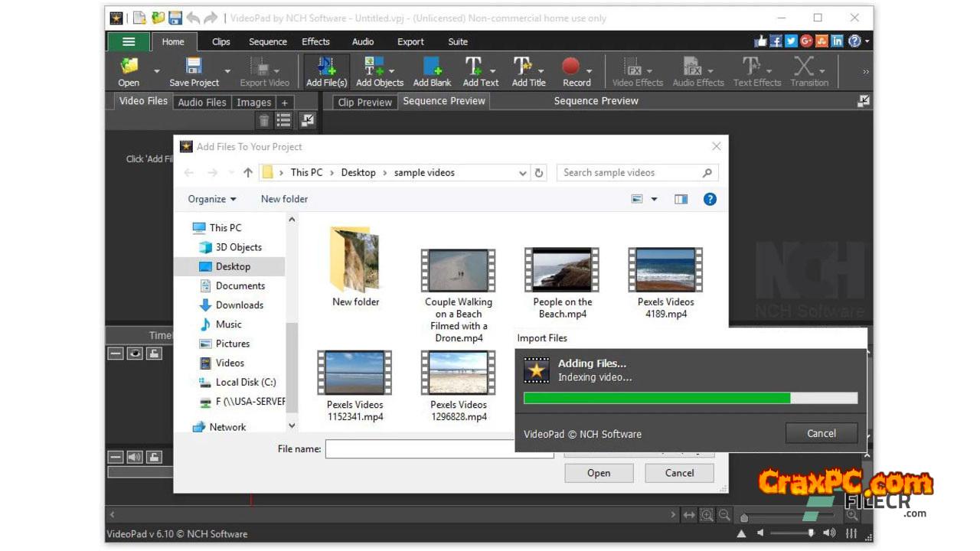Image resolution: width=980 pixels, height=551 pixels.
Task: Switch to the Audio Files tab
Action: pyautogui.click(x=202, y=102)
